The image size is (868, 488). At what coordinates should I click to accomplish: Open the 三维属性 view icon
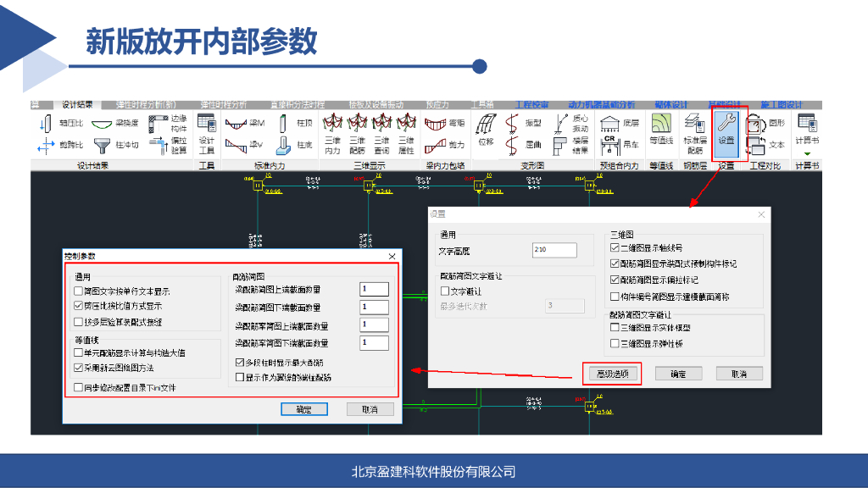pyautogui.click(x=406, y=123)
